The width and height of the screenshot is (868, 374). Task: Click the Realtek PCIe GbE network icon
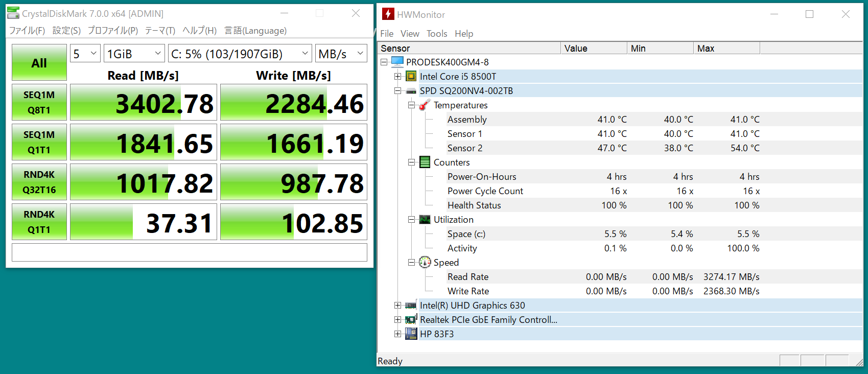pos(411,319)
